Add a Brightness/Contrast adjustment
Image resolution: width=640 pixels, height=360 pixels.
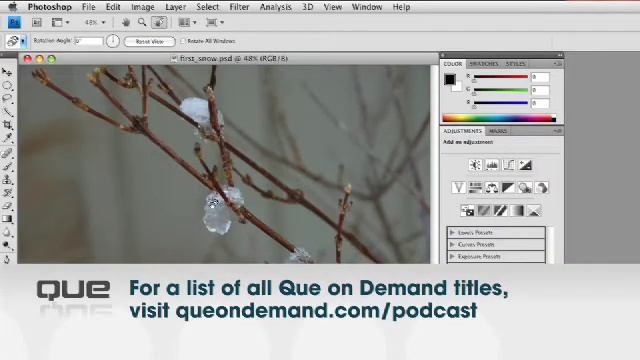(x=475, y=165)
